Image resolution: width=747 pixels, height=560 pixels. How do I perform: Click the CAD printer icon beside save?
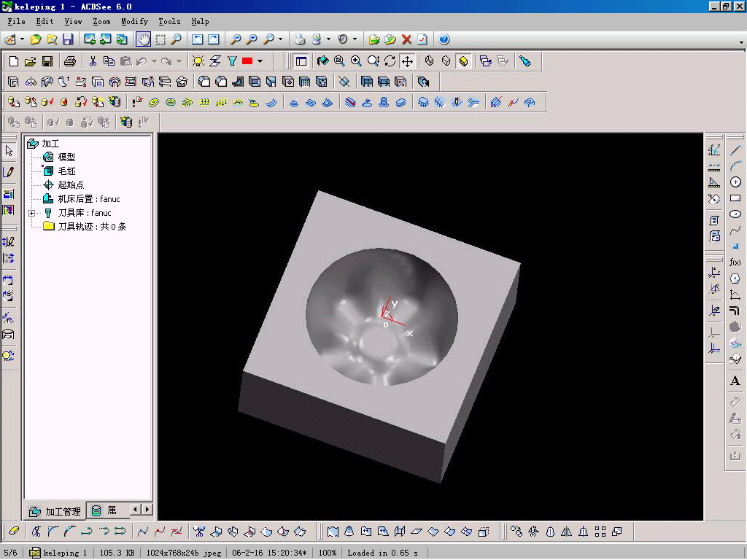pos(70,61)
